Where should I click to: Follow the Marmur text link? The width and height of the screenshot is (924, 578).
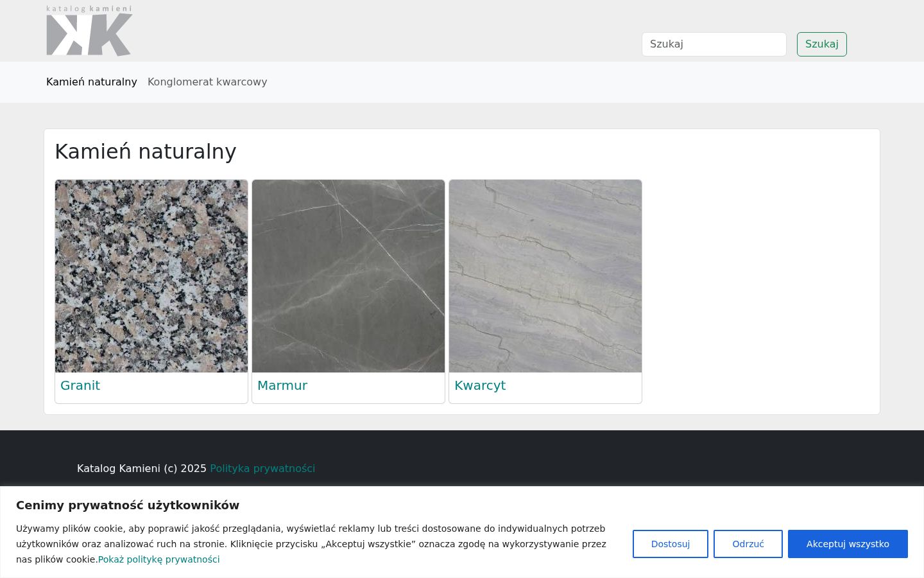coord(282,385)
